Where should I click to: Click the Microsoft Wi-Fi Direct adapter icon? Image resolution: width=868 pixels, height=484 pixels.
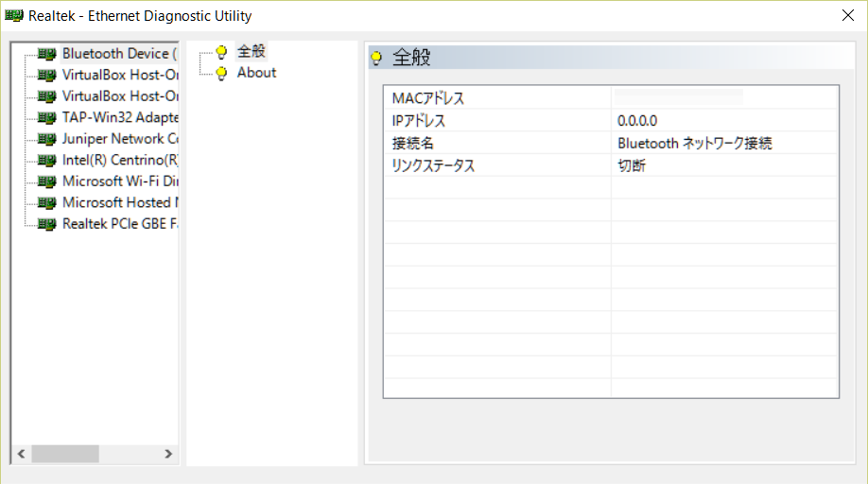tap(47, 181)
